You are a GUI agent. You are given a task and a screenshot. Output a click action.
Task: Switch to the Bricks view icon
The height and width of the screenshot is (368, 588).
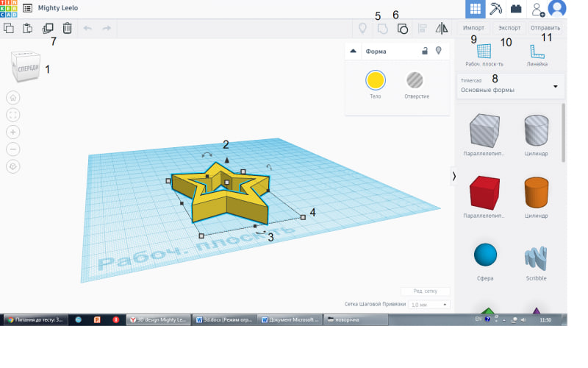[516, 9]
